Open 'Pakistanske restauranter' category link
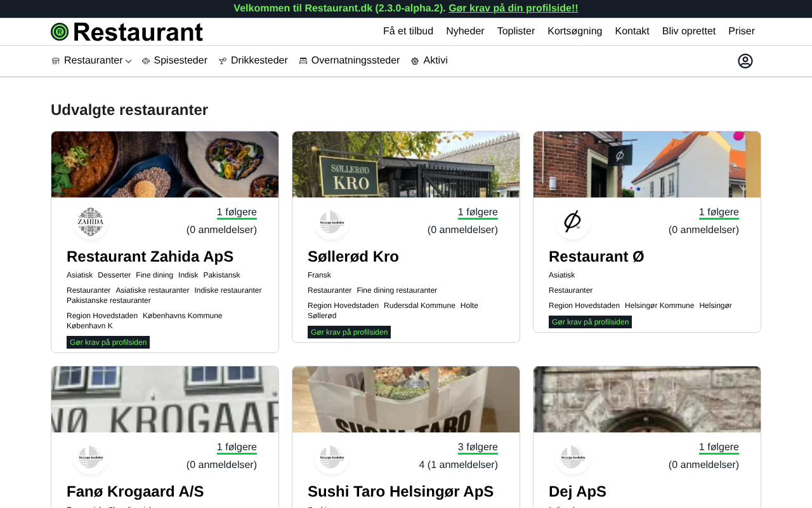Viewport: 812px width, 508px height. 108,300
